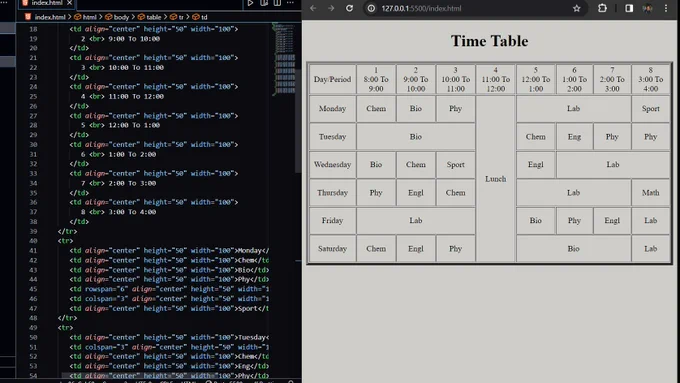Click the code line containing 'Sport'
Viewport: 680px width, 383px height.
[x=169, y=308]
